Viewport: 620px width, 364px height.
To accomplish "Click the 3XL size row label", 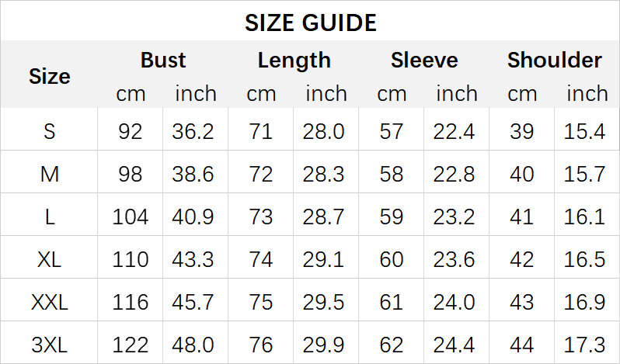I will tap(50, 343).
